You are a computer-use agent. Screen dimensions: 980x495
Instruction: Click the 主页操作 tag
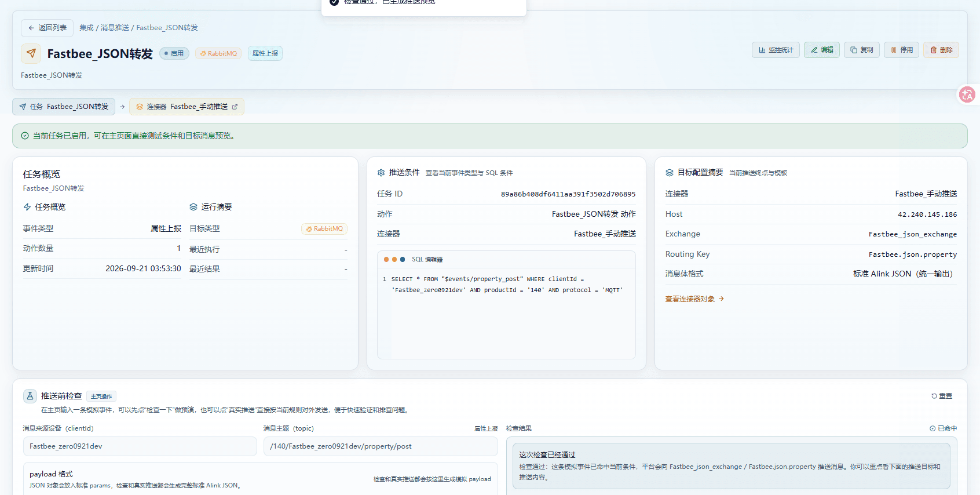click(x=101, y=396)
